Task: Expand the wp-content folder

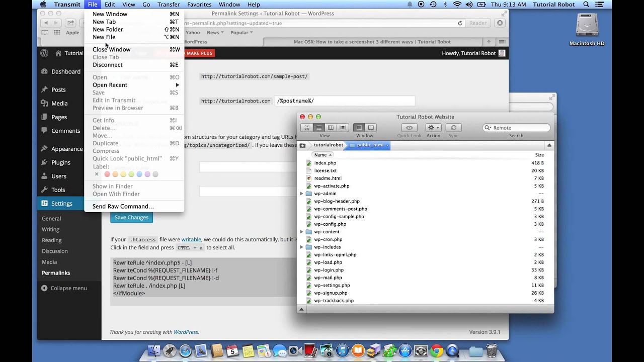Action: 301,232
